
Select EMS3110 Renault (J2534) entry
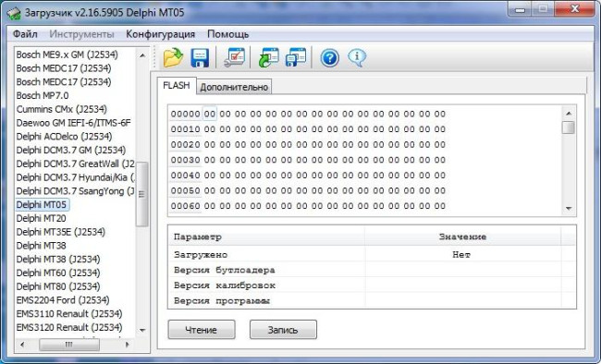click(x=69, y=313)
